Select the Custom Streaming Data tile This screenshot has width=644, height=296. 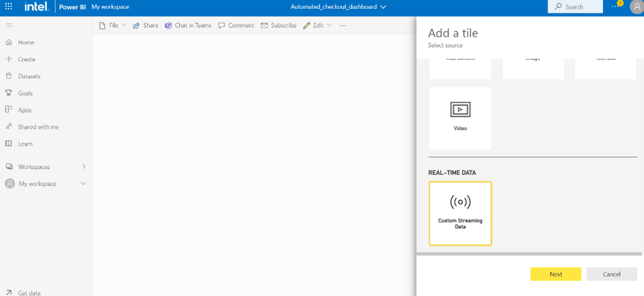point(460,214)
